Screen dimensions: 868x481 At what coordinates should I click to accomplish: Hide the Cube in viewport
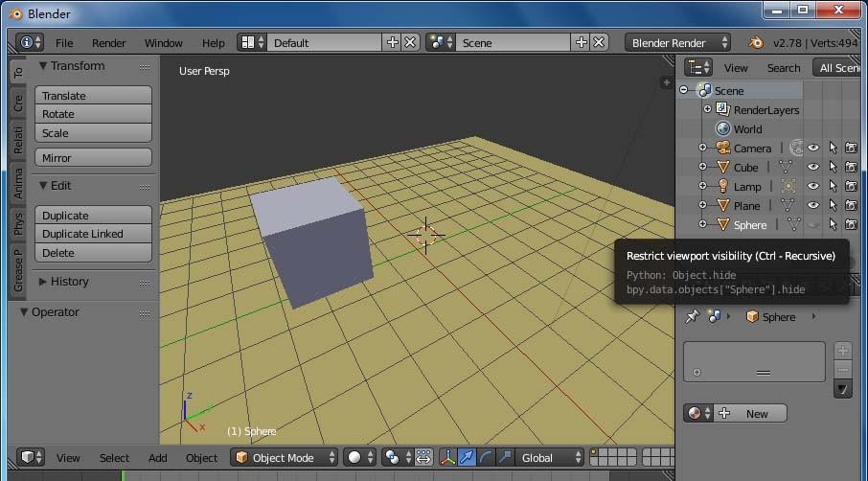point(812,167)
